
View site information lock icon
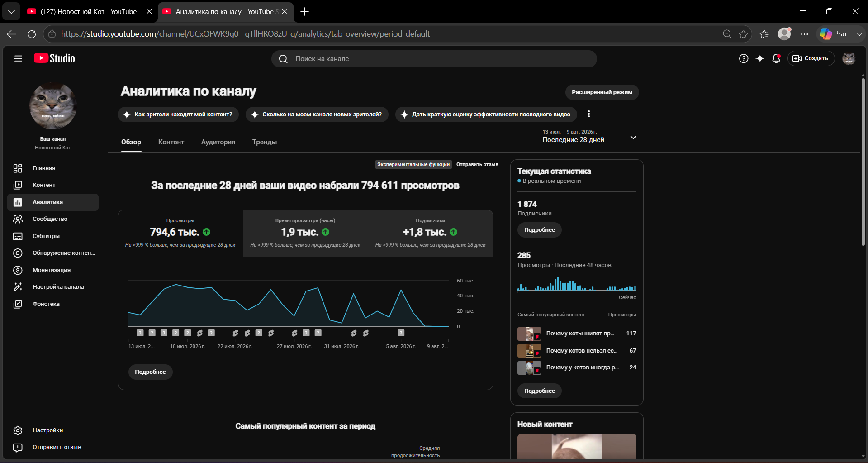coord(52,34)
